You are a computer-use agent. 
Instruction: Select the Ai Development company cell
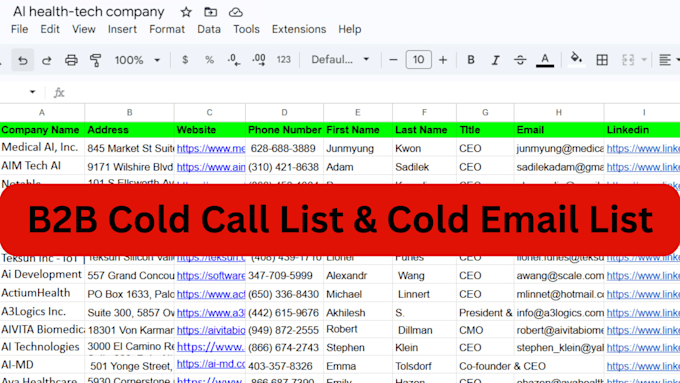click(x=42, y=275)
